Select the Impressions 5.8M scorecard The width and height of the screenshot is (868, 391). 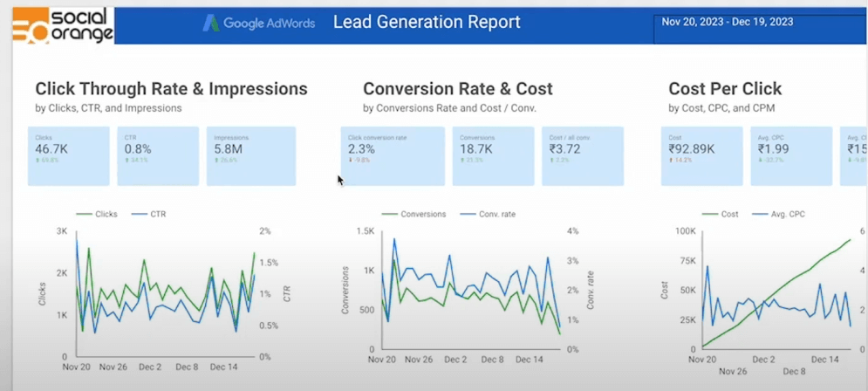click(x=250, y=155)
